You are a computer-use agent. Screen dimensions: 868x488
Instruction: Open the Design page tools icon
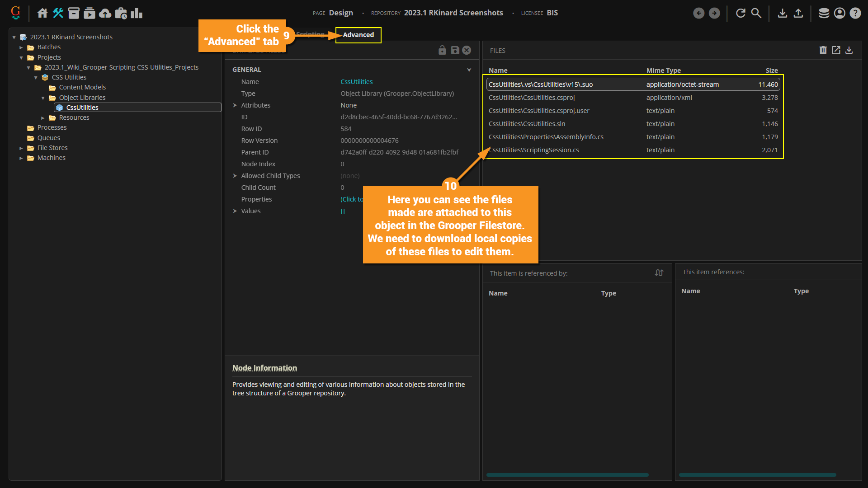(58, 13)
